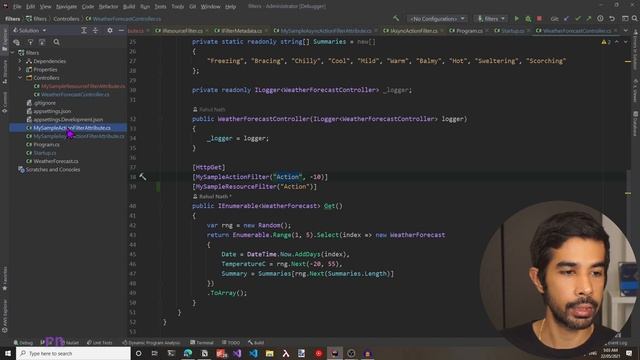The width and height of the screenshot is (640, 360).
Task: Open the Window menu
Action: point(211,7)
